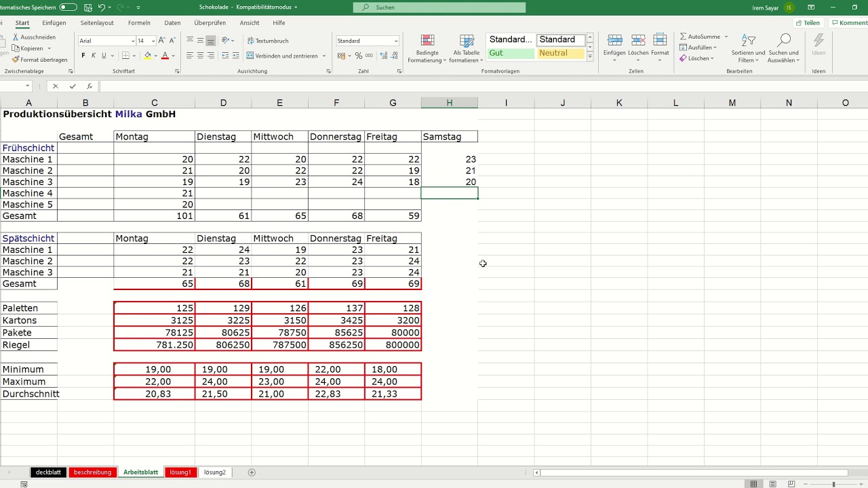Image resolution: width=868 pixels, height=488 pixels.
Task: Click the formula bar input field
Action: (x=483, y=86)
